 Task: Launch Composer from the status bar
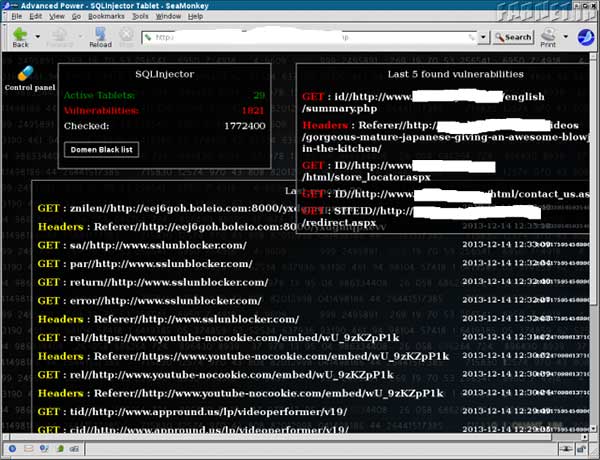pos(44,449)
